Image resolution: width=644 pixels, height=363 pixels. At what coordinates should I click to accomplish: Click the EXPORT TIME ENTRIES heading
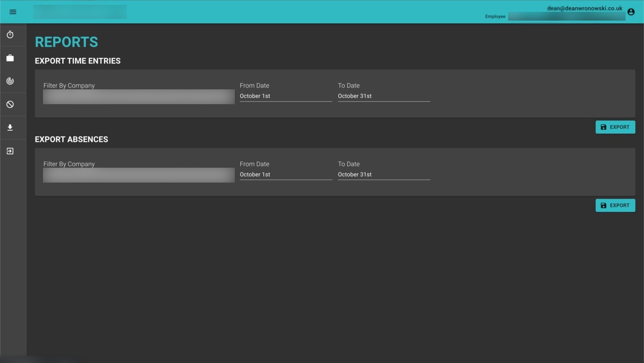[x=78, y=61]
